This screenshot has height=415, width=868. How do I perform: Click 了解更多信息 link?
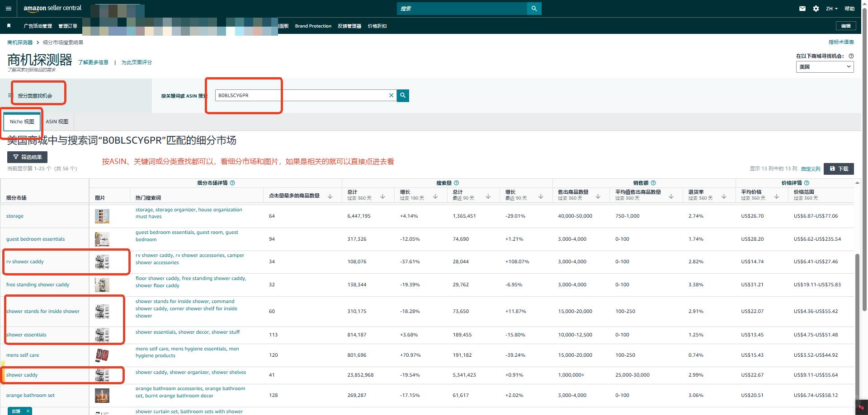click(93, 62)
